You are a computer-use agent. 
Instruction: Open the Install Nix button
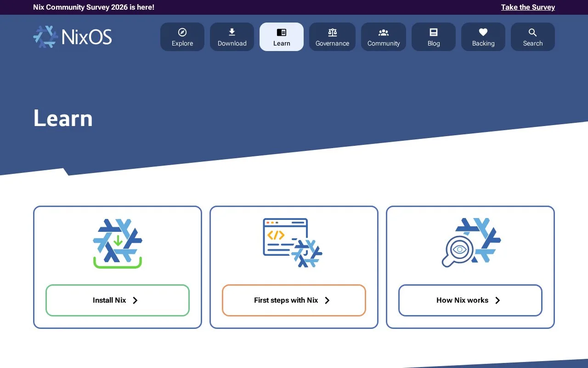[118, 300]
